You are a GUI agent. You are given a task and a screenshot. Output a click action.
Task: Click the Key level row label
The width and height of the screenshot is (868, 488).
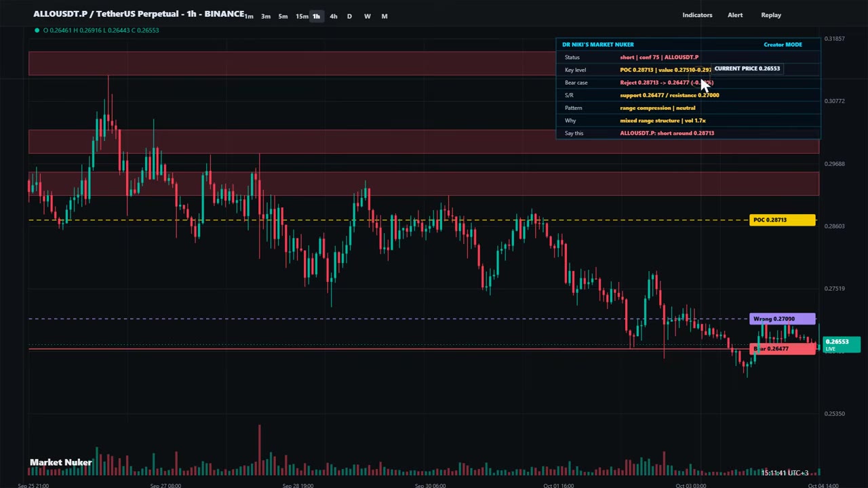[575, 70]
